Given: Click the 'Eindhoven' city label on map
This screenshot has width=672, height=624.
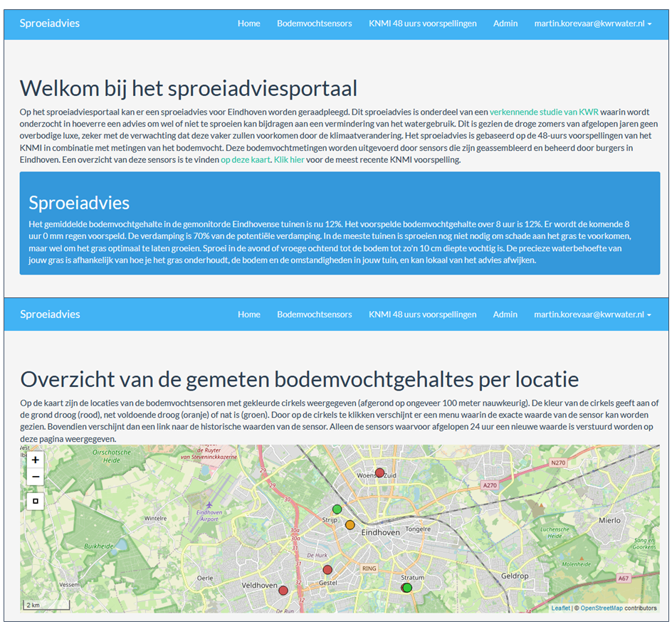Looking at the screenshot, I should 381,532.
